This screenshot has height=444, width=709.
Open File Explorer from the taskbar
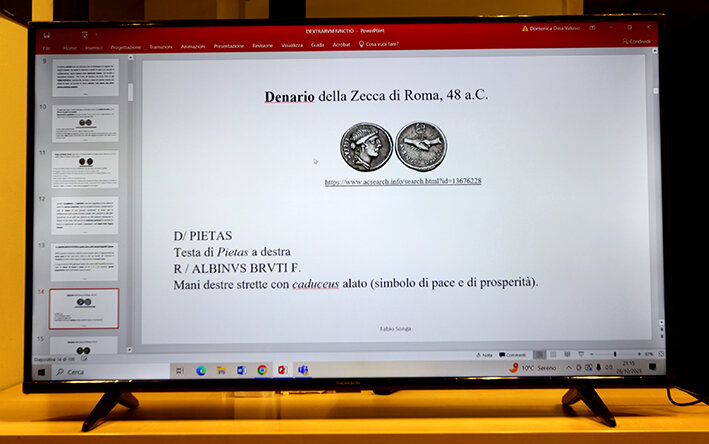click(x=221, y=370)
